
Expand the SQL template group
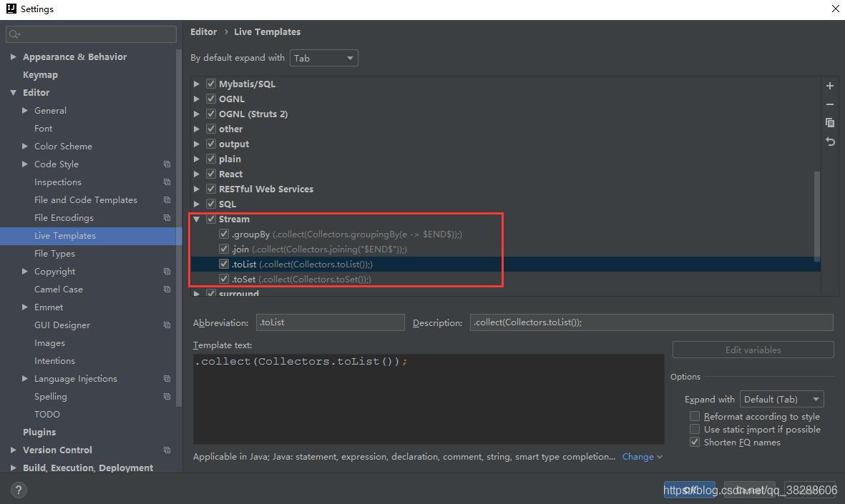197,204
